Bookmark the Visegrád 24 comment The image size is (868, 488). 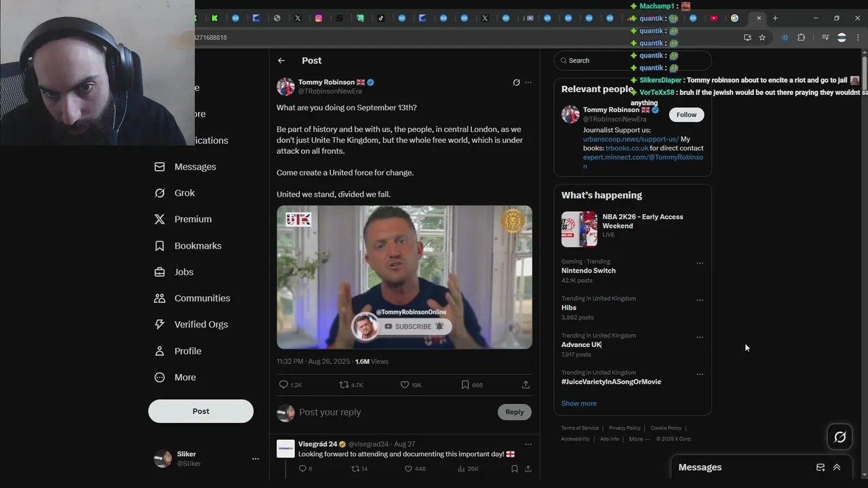[515, 468]
